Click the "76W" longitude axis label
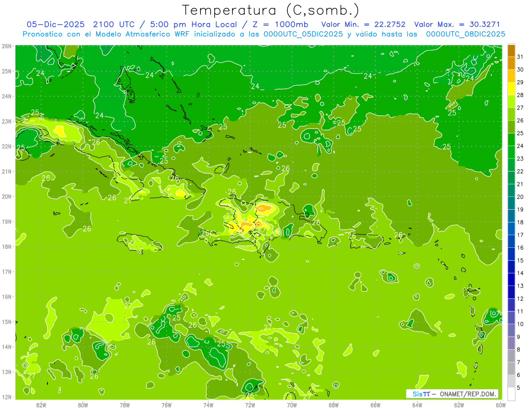Image resolution: width=532 pixels, height=411 pixels. click(x=167, y=405)
